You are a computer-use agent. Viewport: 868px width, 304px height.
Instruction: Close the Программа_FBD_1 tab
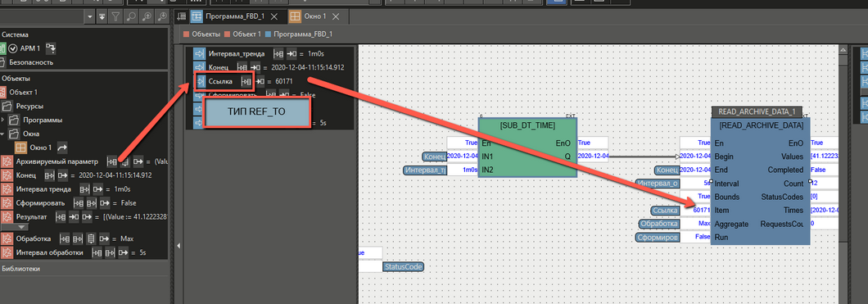click(275, 16)
